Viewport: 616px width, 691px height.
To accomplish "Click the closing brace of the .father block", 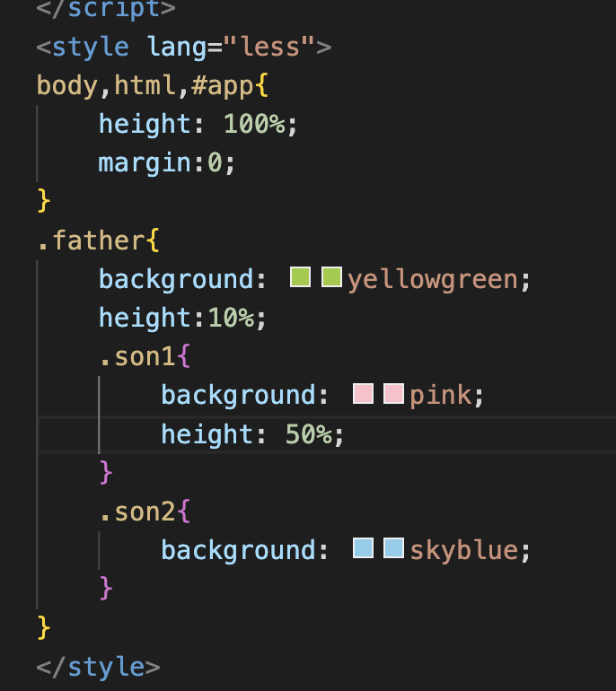I will 44,628.
